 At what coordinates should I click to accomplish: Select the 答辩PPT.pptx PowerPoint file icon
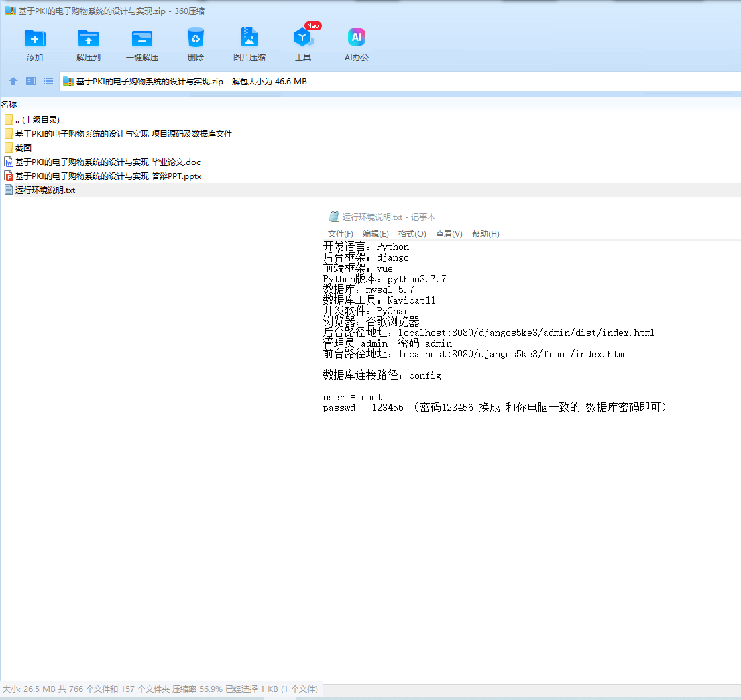pos(9,176)
